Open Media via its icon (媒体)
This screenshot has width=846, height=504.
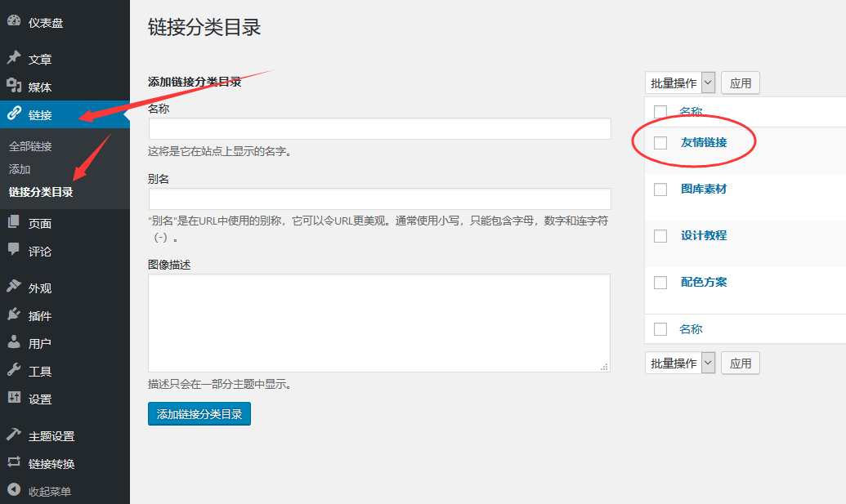click(x=14, y=87)
